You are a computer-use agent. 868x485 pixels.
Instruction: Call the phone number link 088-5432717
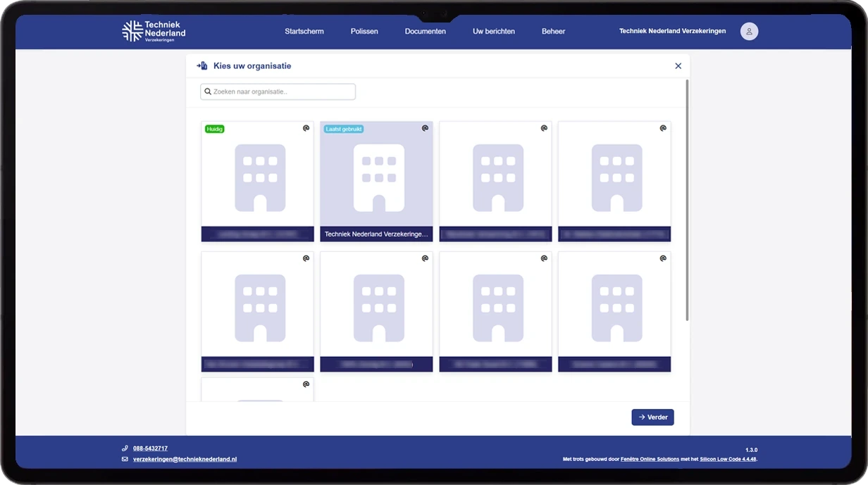point(150,448)
